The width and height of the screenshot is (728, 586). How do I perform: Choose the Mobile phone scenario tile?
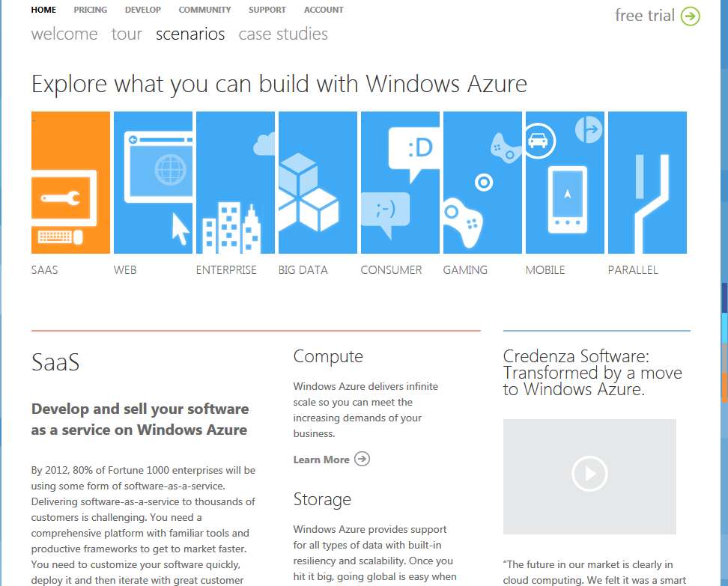click(565, 183)
